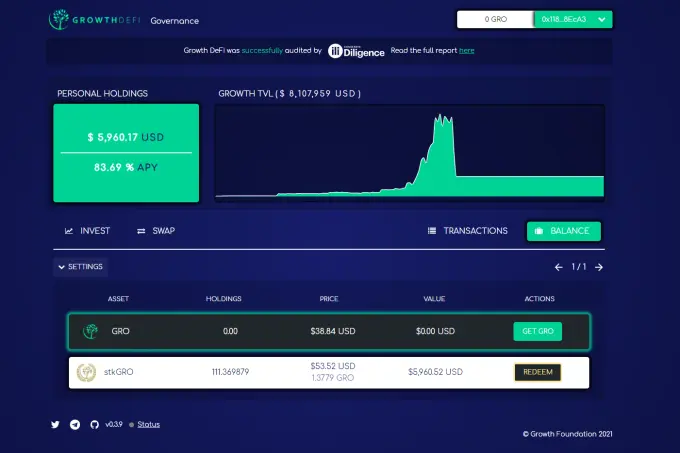Click the ASSET column header

click(118, 299)
